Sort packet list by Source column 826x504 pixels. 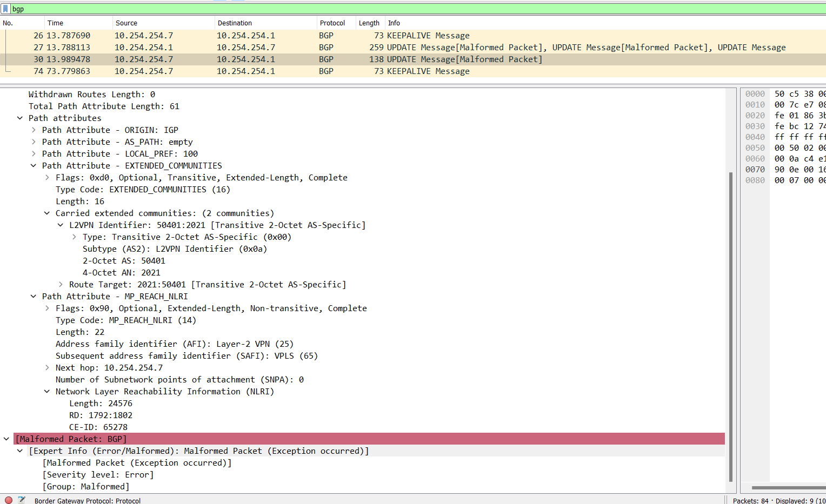[163, 23]
